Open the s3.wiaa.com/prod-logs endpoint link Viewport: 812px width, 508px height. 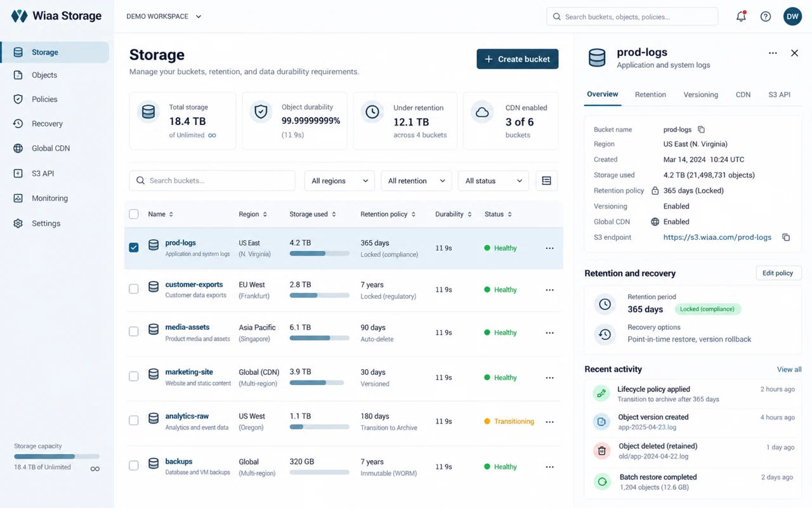pos(717,237)
